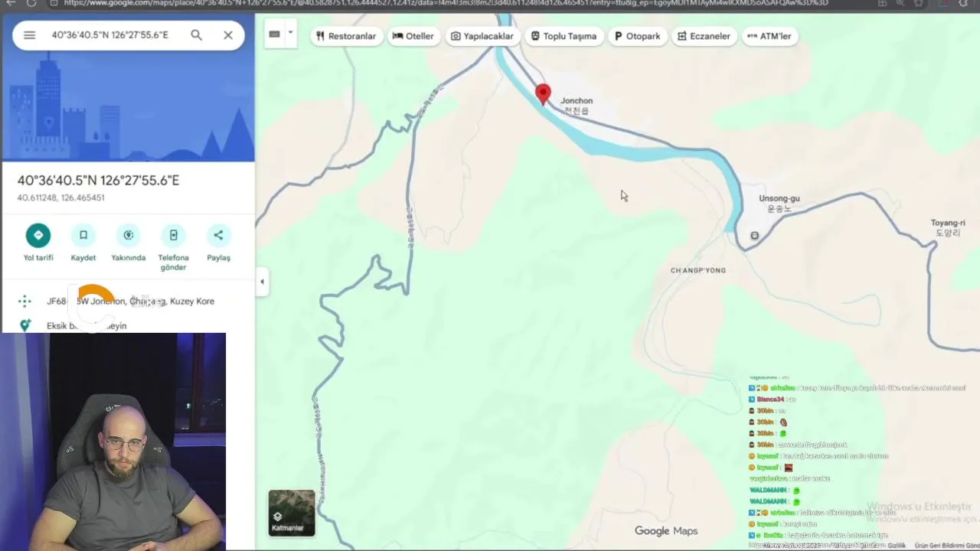The height and width of the screenshot is (551, 980).
Task: Click the Jonchon, Kuzey Kore plus code text
Action: coord(130,301)
